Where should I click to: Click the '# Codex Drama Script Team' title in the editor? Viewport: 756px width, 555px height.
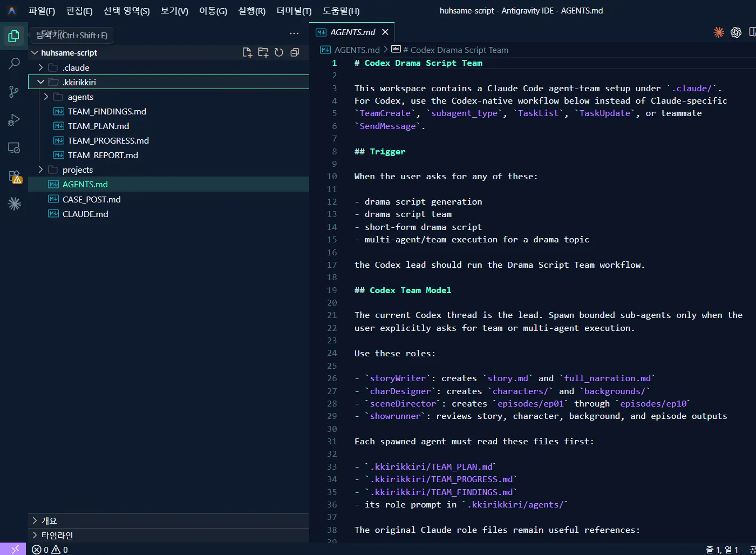pos(419,63)
